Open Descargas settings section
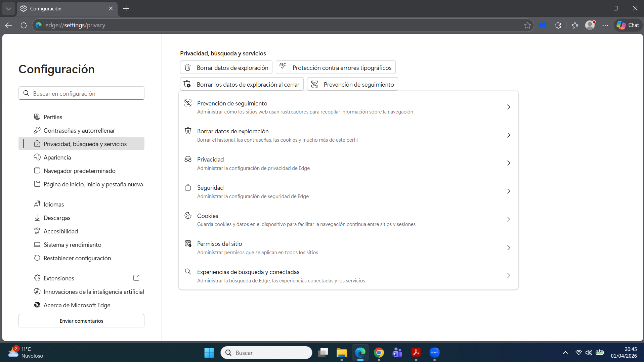Viewport: 644px width, 362px height. point(81,218)
